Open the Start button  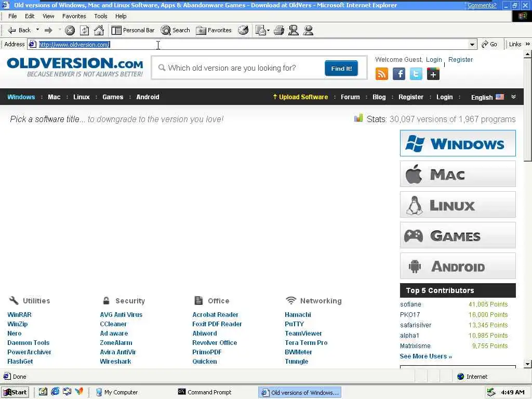click(x=15, y=392)
